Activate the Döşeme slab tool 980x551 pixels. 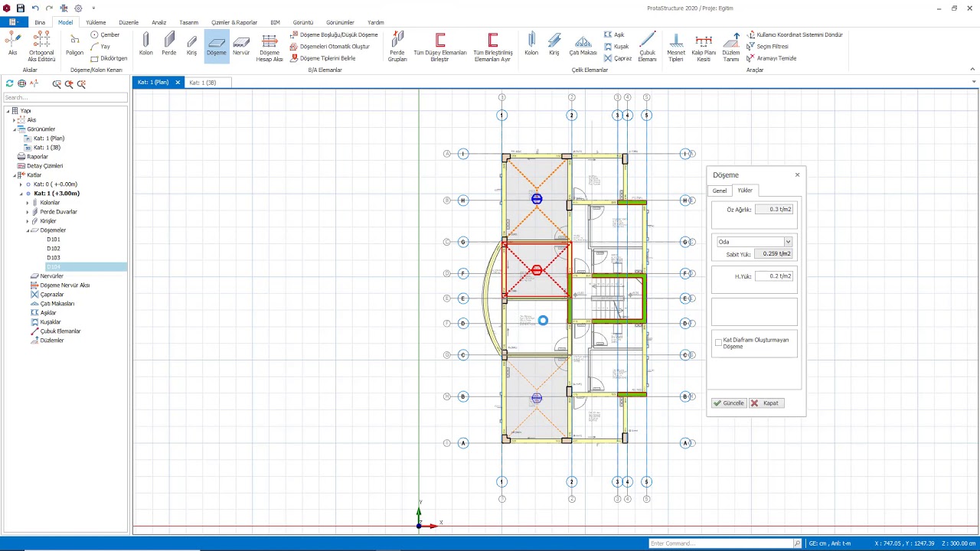pos(217,45)
